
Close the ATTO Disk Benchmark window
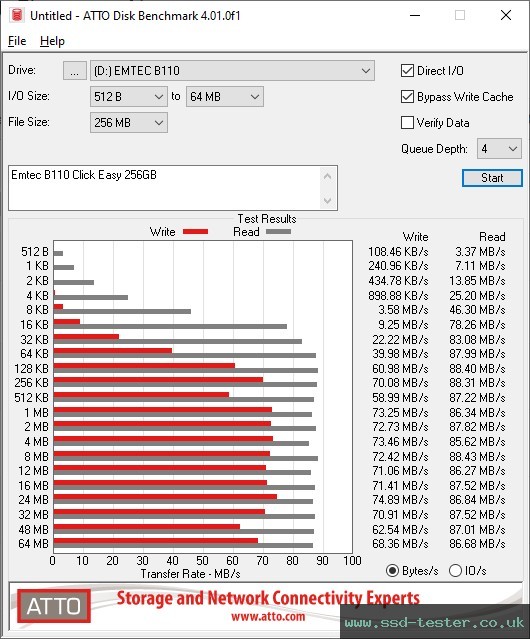coord(506,15)
